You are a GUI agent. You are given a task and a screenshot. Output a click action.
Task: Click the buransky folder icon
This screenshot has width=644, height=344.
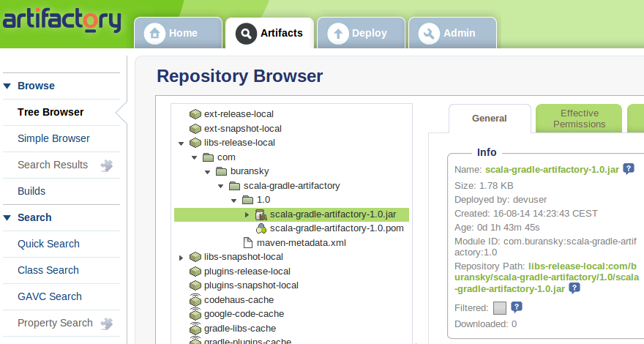point(221,171)
